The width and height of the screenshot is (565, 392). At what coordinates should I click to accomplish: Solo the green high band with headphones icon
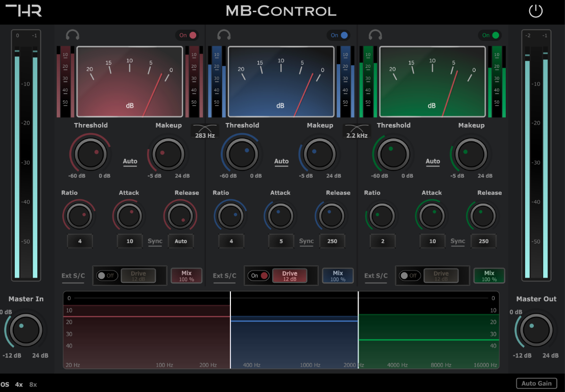click(x=375, y=35)
